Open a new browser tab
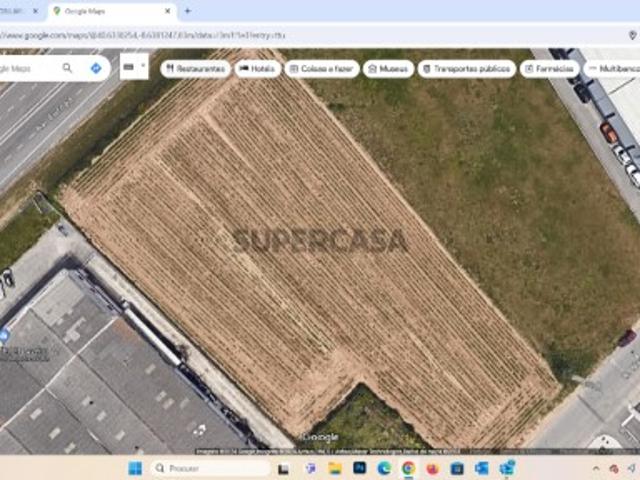Screen dimensions: 640x480 187,11
